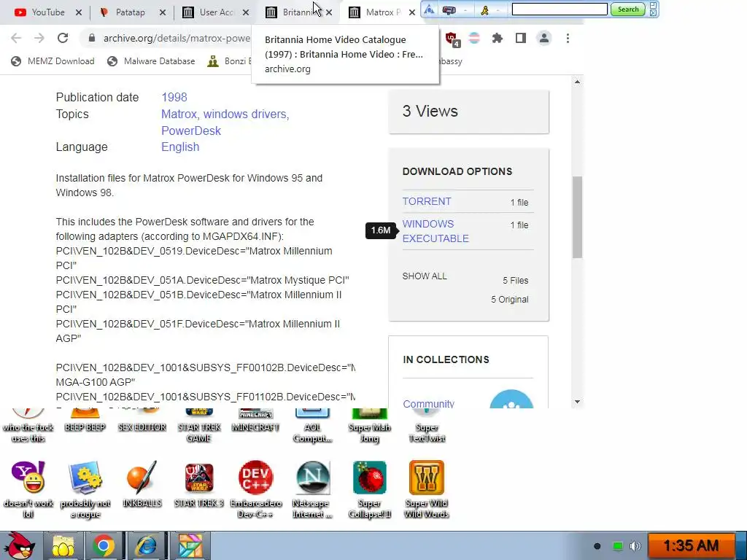Viewport: 747px width, 560px height.
Task: Click the volume speaker tray icon
Action: (x=635, y=545)
